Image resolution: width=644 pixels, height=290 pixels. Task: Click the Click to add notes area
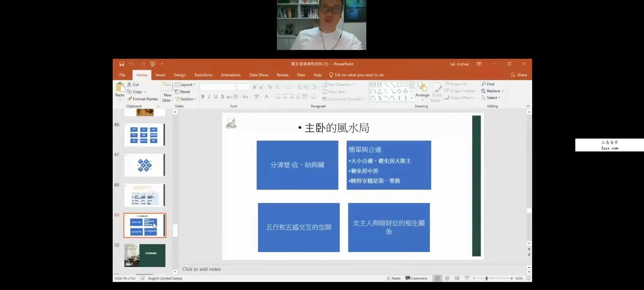pos(202,269)
